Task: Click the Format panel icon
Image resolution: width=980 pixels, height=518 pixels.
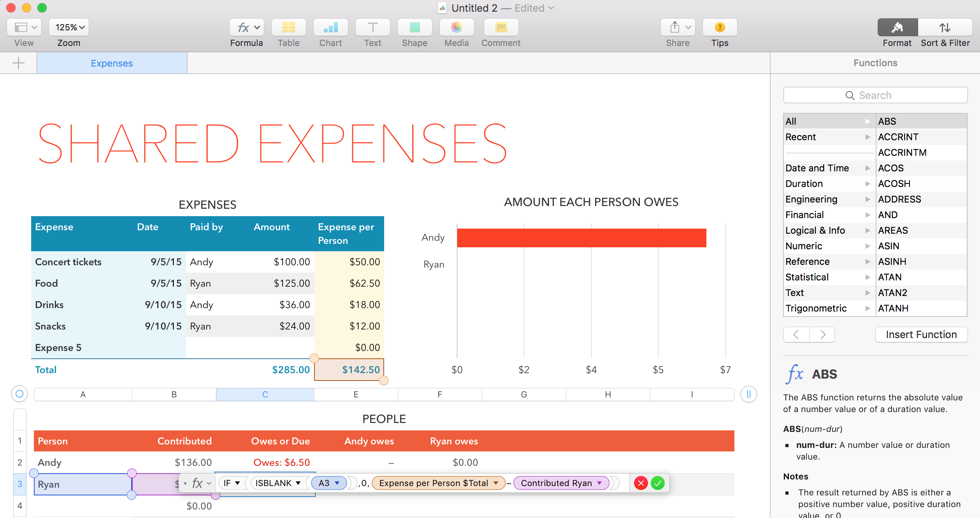Action: tap(897, 28)
